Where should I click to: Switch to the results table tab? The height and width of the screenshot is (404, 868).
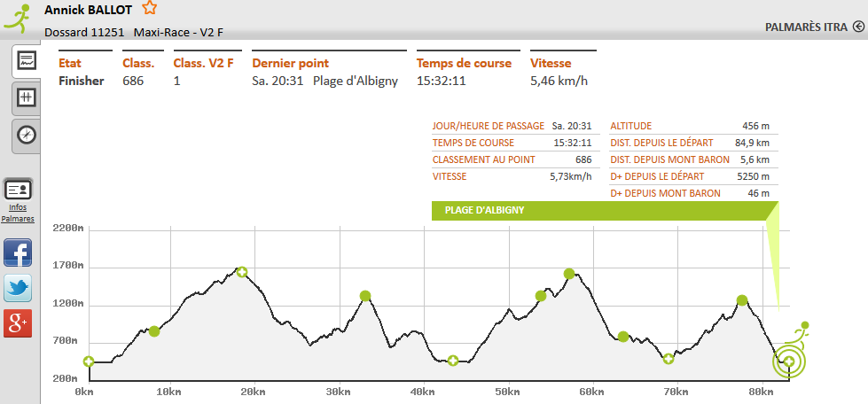click(27, 97)
